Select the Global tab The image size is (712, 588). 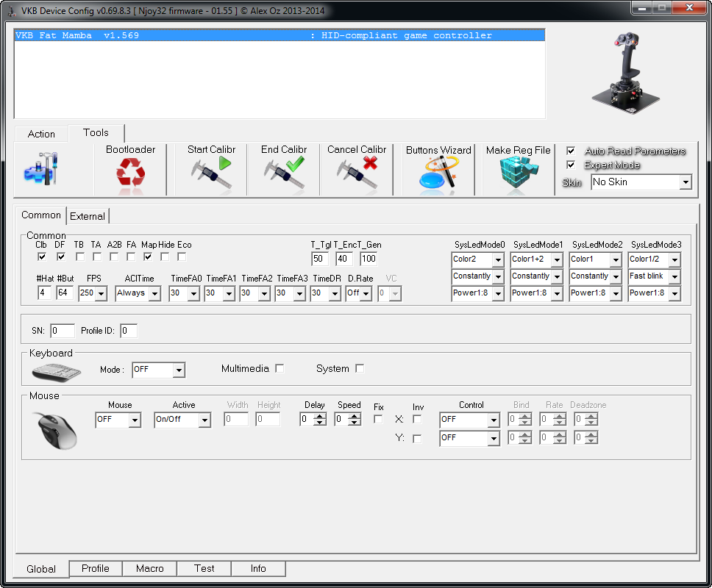coord(41,569)
